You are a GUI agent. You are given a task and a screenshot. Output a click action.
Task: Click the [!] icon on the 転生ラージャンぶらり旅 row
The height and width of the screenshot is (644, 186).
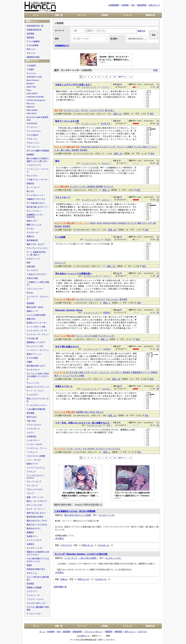[158, 121]
